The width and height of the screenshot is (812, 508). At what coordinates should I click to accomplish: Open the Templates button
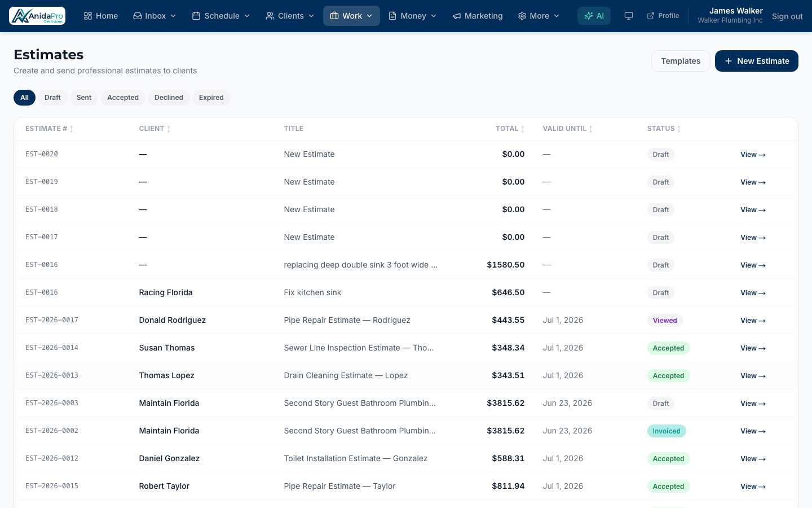point(681,61)
